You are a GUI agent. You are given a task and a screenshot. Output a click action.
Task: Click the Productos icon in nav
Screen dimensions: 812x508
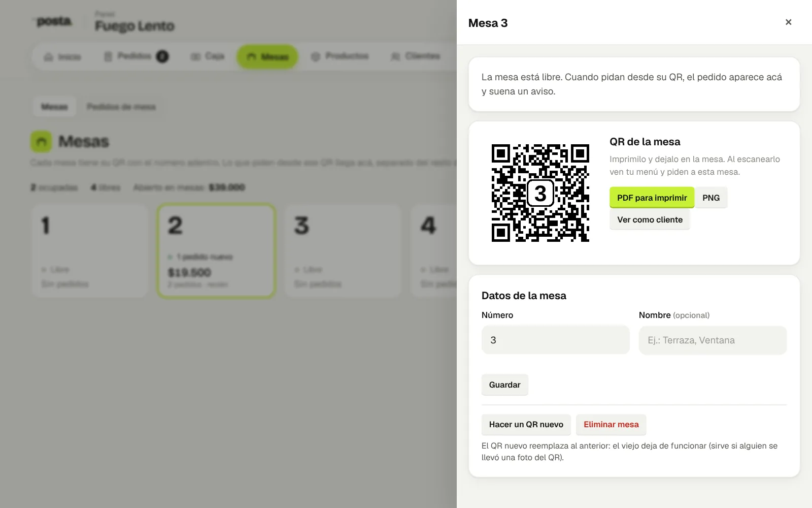click(316, 56)
